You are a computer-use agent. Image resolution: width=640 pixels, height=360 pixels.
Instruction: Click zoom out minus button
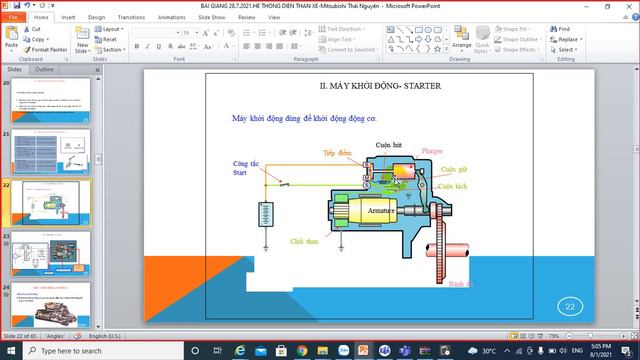pyautogui.click(x=569, y=336)
